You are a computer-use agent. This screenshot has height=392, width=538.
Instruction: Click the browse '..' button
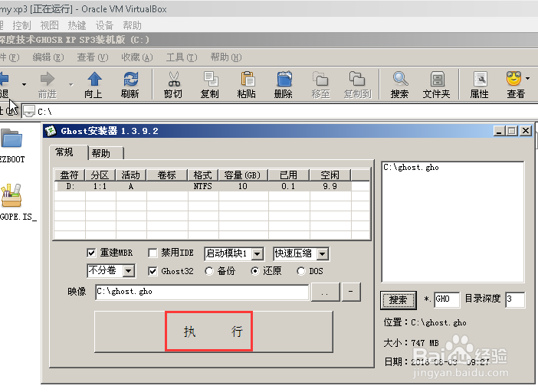(x=325, y=292)
